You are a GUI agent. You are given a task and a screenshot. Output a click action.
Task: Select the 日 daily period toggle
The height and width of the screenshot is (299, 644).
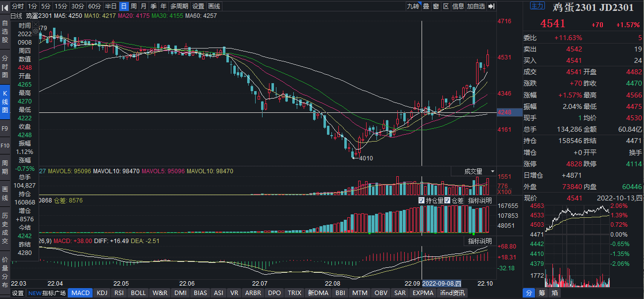[123, 6]
